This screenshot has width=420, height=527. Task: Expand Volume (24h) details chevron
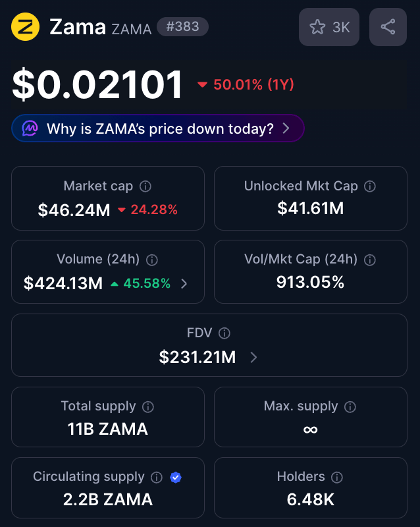(x=184, y=284)
